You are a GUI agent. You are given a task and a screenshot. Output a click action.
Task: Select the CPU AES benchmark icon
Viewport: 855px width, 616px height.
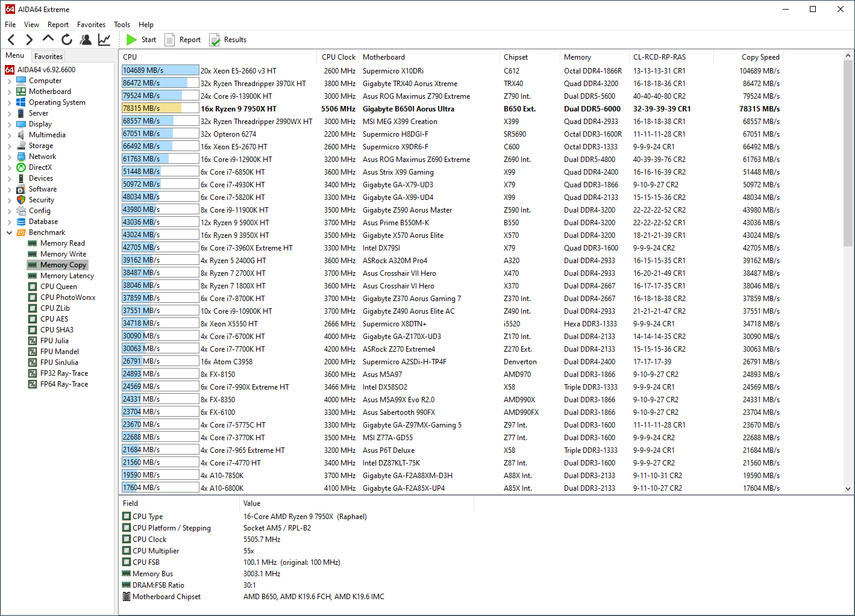33,319
